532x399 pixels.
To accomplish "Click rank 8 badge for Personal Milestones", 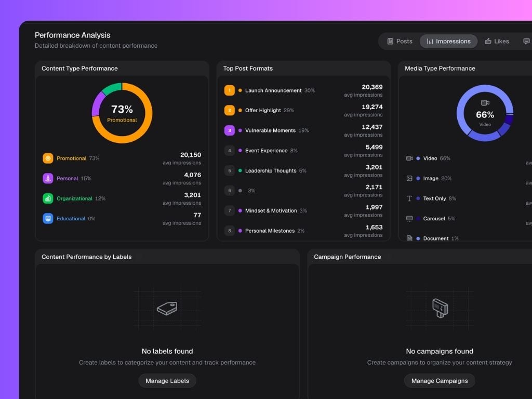I will 229,231.
